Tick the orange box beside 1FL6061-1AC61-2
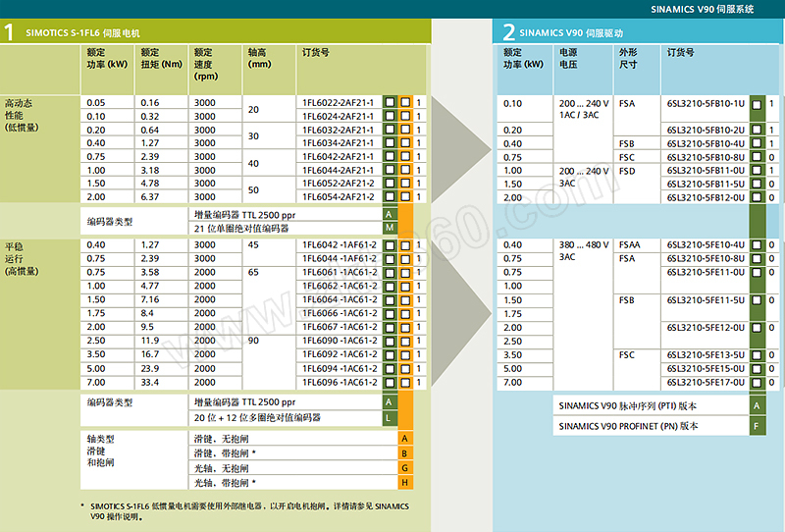Image resolution: width=785 pixels, height=532 pixels. click(x=405, y=273)
